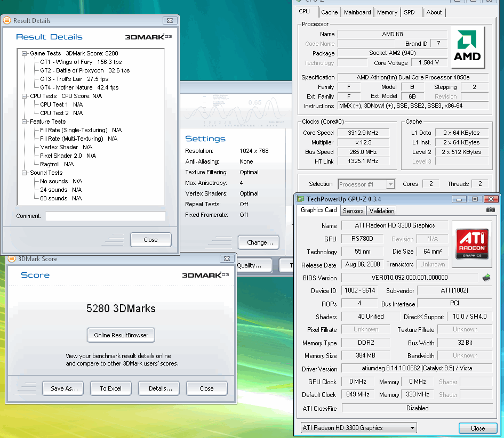
Task: Select the CPU Test 1 row
Action: (61, 104)
